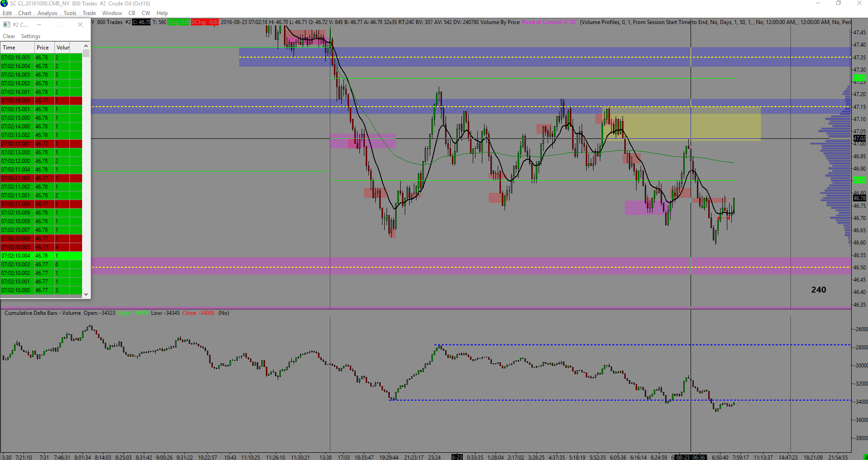The width and height of the screenshot is (868, 460).
Task: Click the Time column header
Action: coord(17,48)
